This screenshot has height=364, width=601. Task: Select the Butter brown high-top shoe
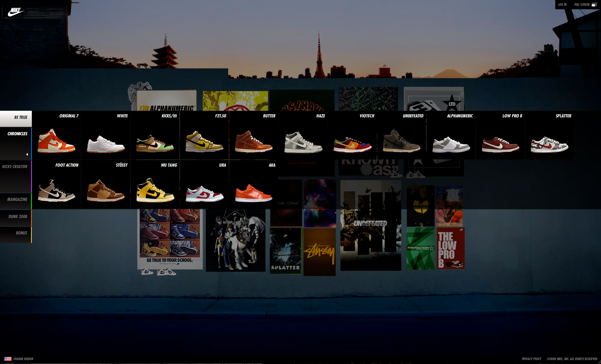[253, 141]
